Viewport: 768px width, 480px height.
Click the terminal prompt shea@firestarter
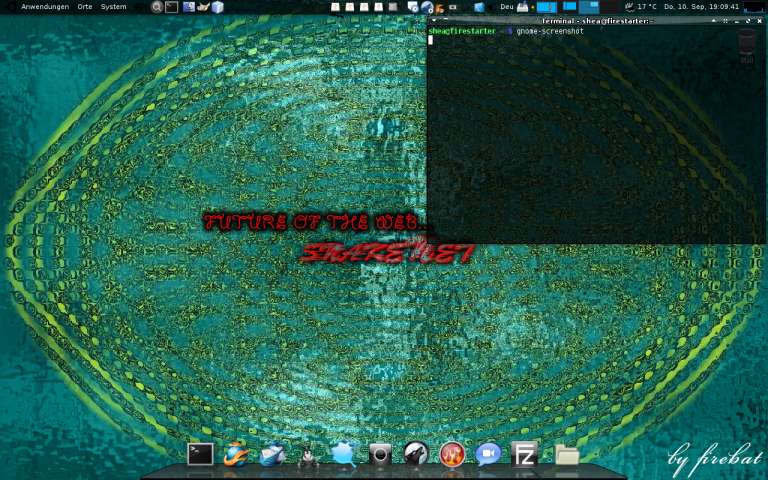(462, 31)
